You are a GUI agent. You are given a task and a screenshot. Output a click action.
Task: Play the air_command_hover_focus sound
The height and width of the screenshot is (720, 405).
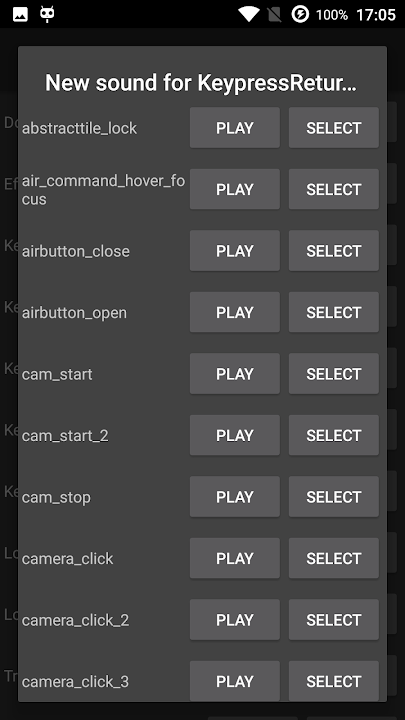pyautogui.click(x=235, y=189)
